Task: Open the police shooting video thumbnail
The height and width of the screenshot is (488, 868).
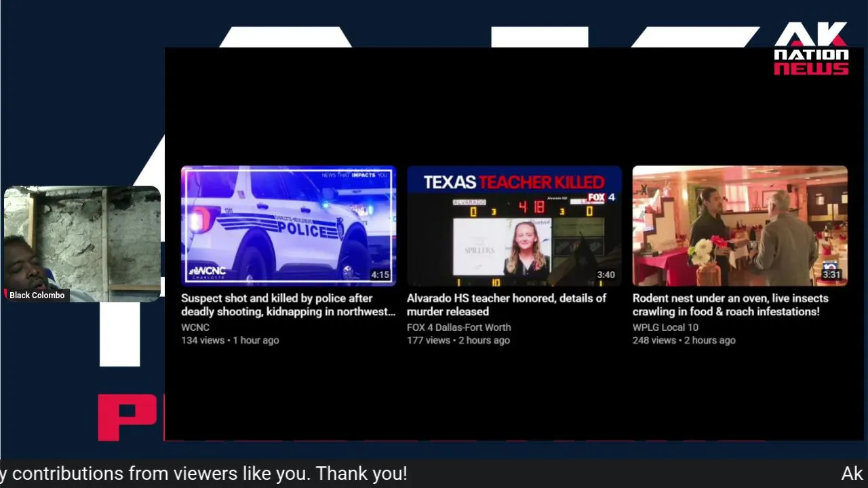Action: [x=288, y=226]
